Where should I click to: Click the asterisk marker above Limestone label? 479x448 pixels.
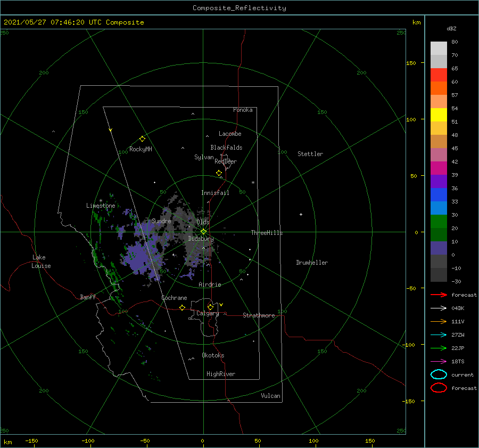[101, 201]
